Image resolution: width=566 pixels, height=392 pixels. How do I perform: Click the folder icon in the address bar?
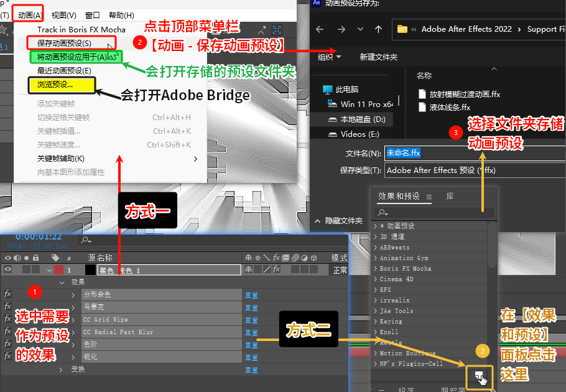coord(402,29)
